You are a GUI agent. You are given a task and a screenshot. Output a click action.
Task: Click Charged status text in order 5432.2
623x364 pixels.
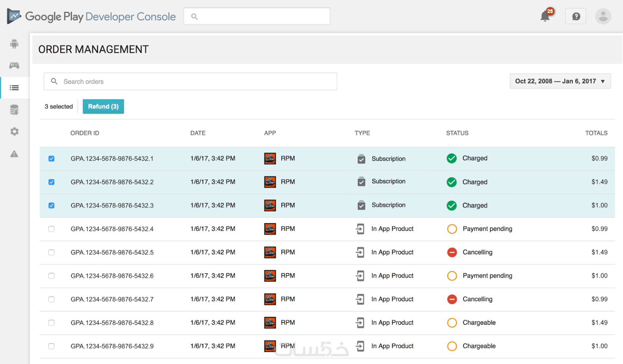[x=475, y=182]
